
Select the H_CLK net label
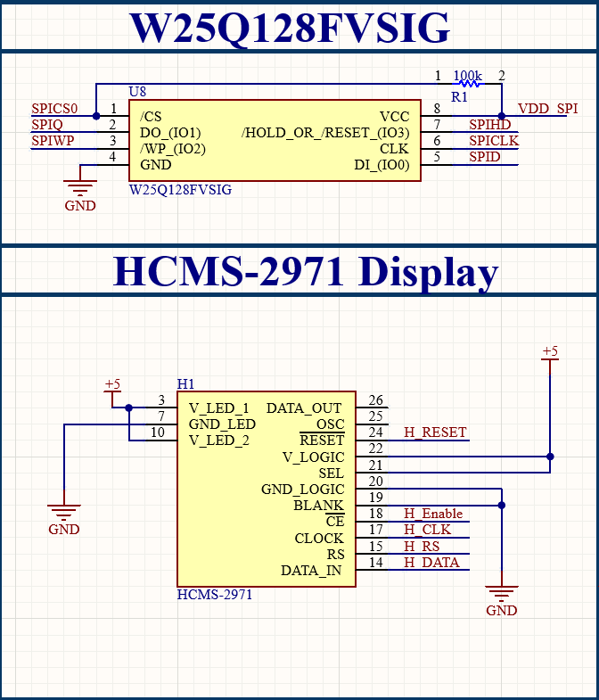click(x=428, y=530)
